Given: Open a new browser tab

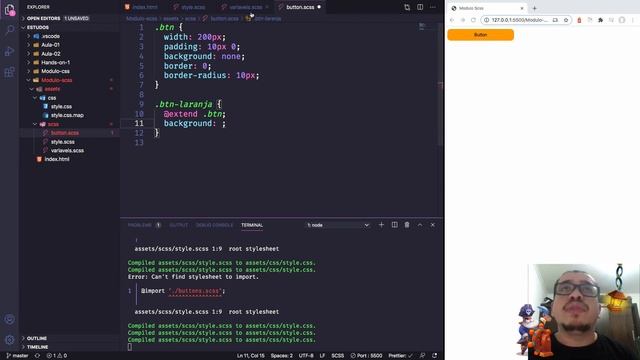Looking at the screenshot, I should 534,8.
